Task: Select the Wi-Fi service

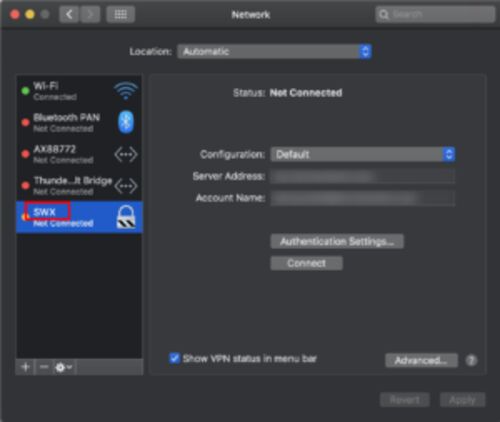Action: point(79,91)
